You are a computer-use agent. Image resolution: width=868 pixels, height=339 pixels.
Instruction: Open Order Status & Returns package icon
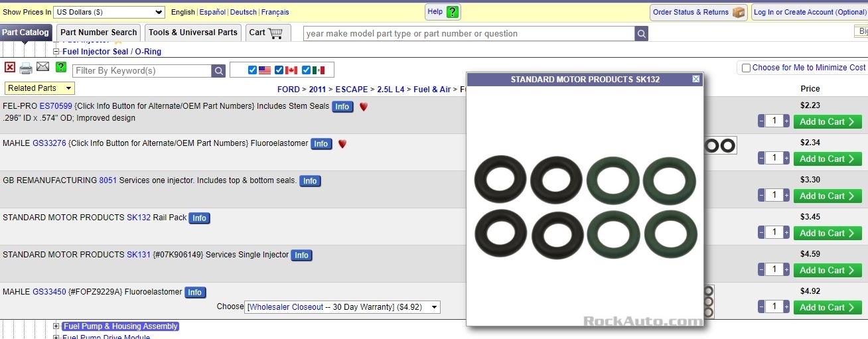coord(739,13)
